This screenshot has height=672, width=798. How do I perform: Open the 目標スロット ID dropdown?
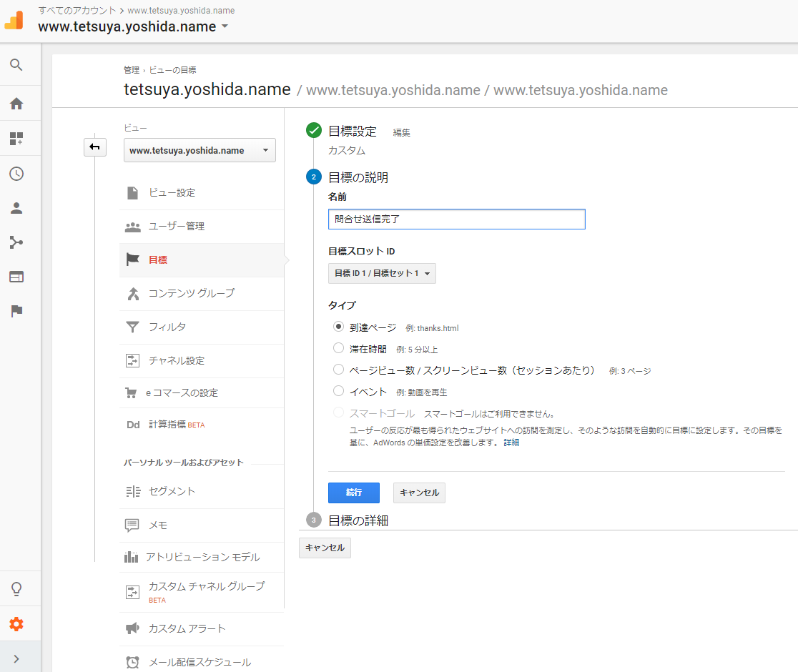pyautogui.click(x=382, y=273)
